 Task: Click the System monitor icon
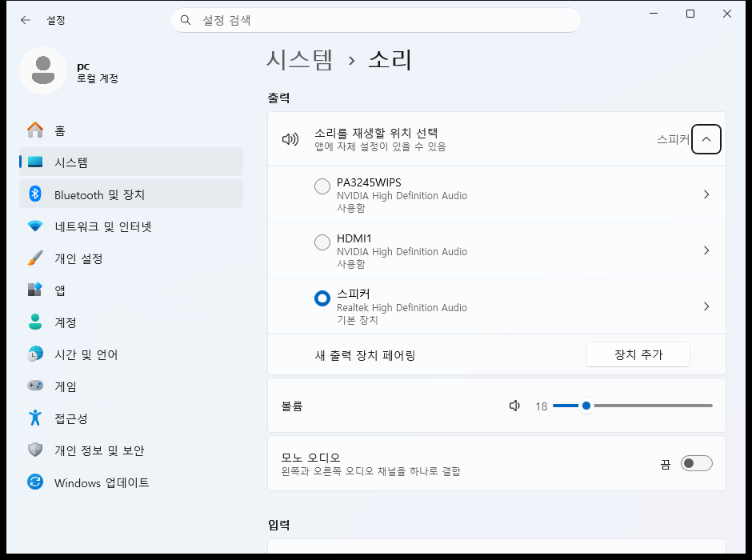click(x=35, y=162)
